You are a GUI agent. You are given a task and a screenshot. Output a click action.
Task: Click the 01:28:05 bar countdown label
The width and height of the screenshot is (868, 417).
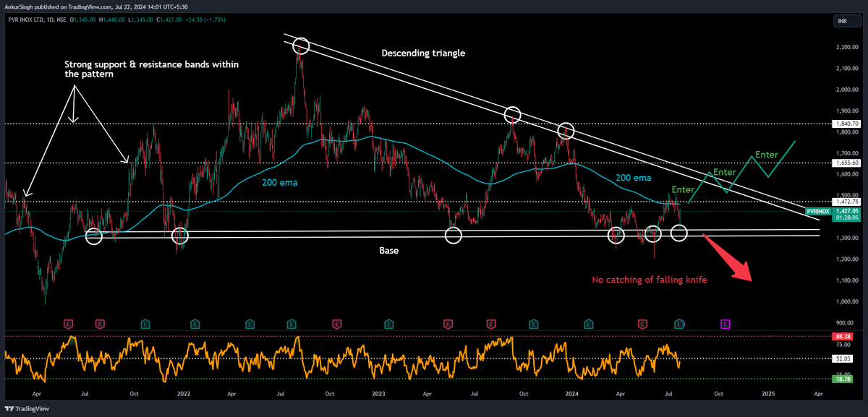[x=847, y=218]
